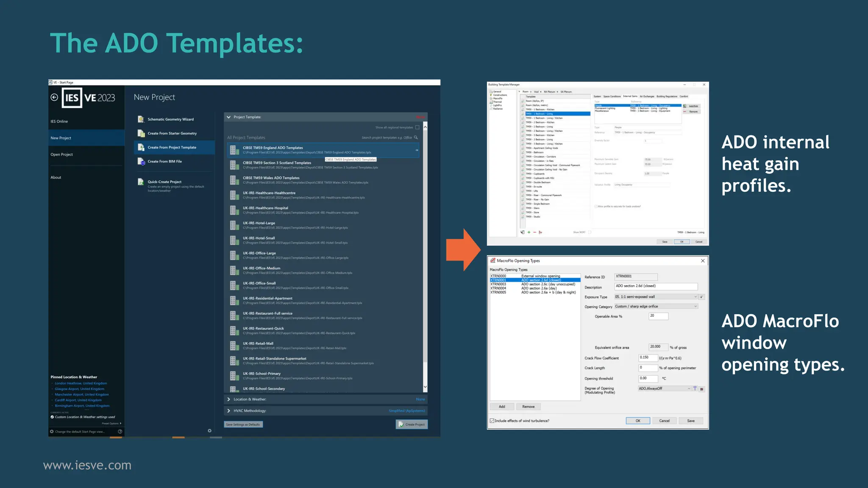The image size is (868, 488).
Task: Toggle Include effects of wind turbulence checkbox
Action: coord(492,421)
